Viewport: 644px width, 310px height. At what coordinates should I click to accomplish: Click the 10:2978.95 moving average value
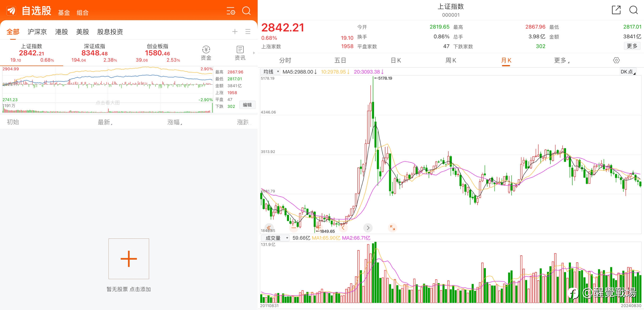tap(335, 72)
